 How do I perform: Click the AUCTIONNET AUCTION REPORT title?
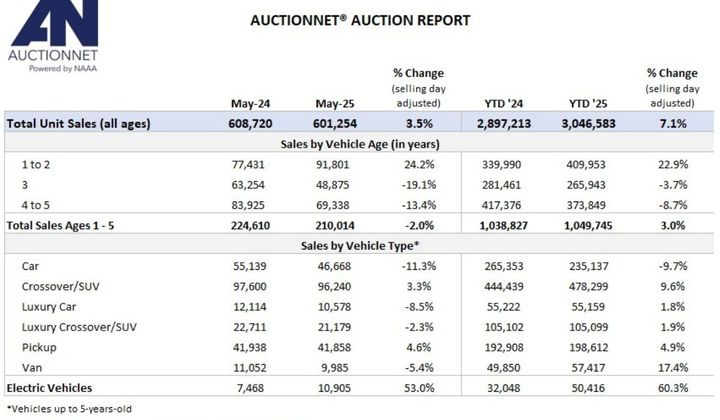(x=360, y=20)
